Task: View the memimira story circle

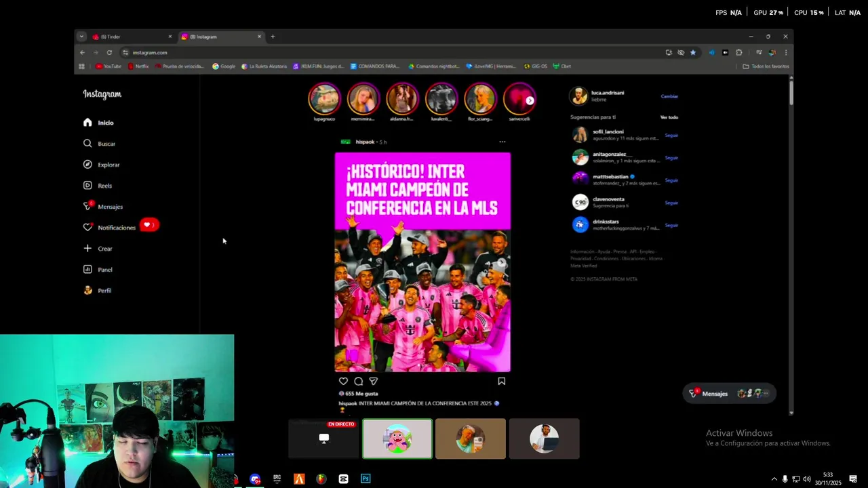Action: point(363,99)
